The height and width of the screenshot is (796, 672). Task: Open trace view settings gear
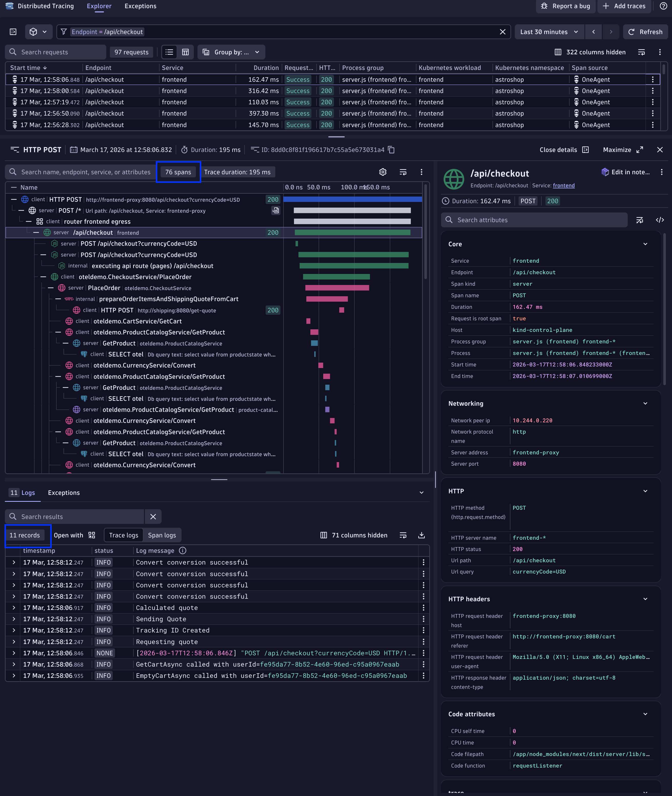click(383, 172)
